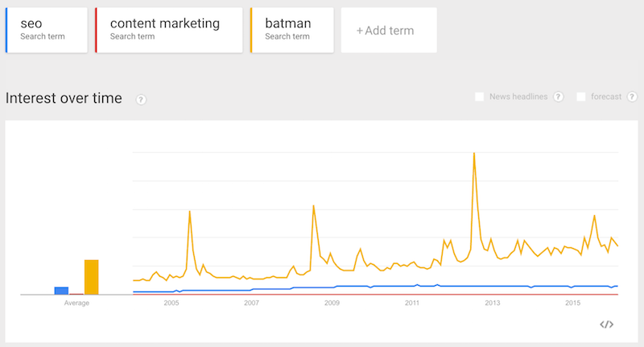644x347 pixels.
Task: Click the 2005 year label on axis
Action: pos(171,304)
